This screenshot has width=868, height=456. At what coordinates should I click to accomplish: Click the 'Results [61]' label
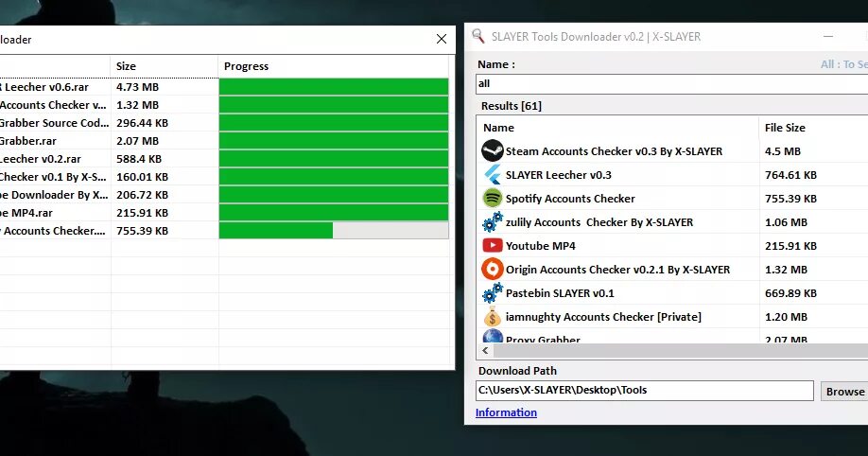pos(511,106)
